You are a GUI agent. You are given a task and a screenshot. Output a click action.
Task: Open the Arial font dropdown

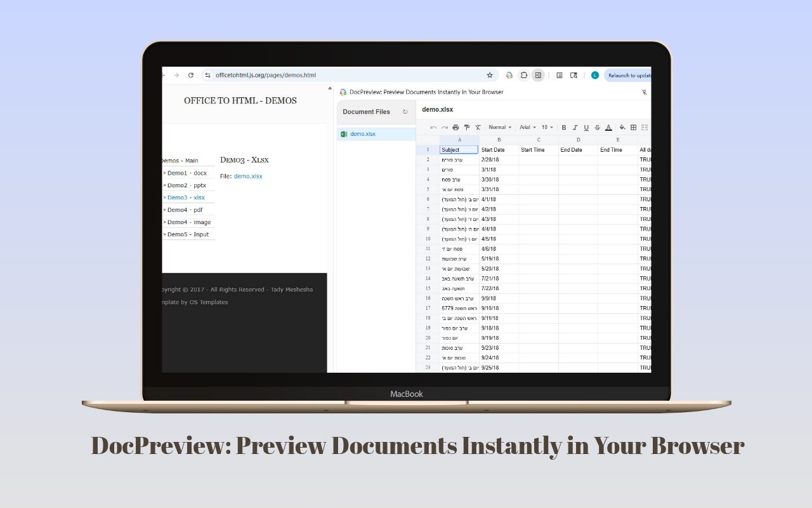click(528, 128)
